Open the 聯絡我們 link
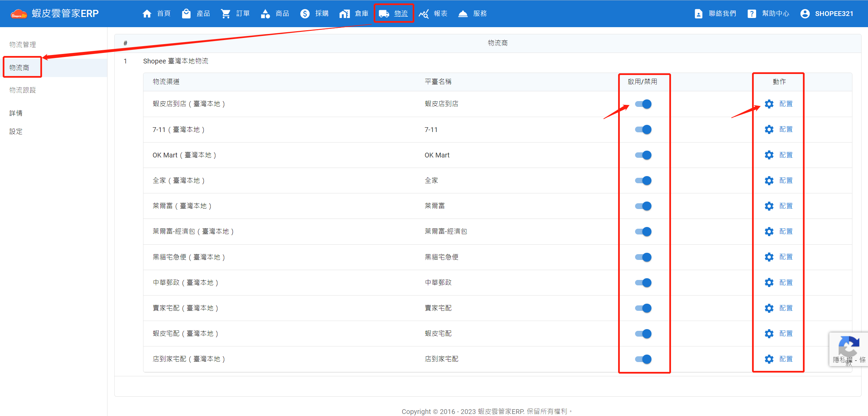 tap(715, 14)
